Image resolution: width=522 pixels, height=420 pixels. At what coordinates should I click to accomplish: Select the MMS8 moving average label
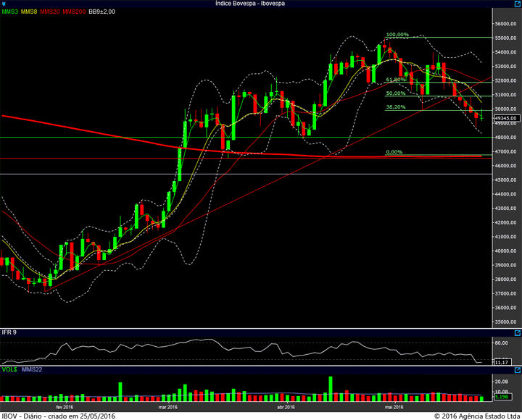tap(29, 12)
